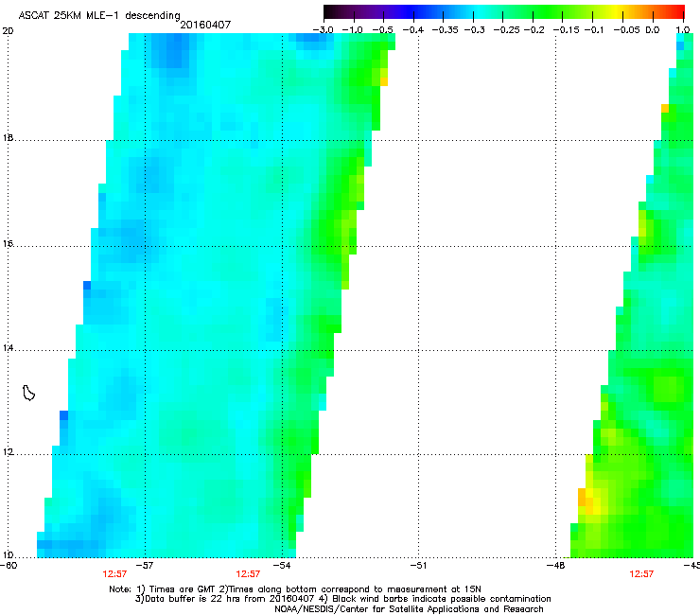Click the -0.5 color scale label

383,30
